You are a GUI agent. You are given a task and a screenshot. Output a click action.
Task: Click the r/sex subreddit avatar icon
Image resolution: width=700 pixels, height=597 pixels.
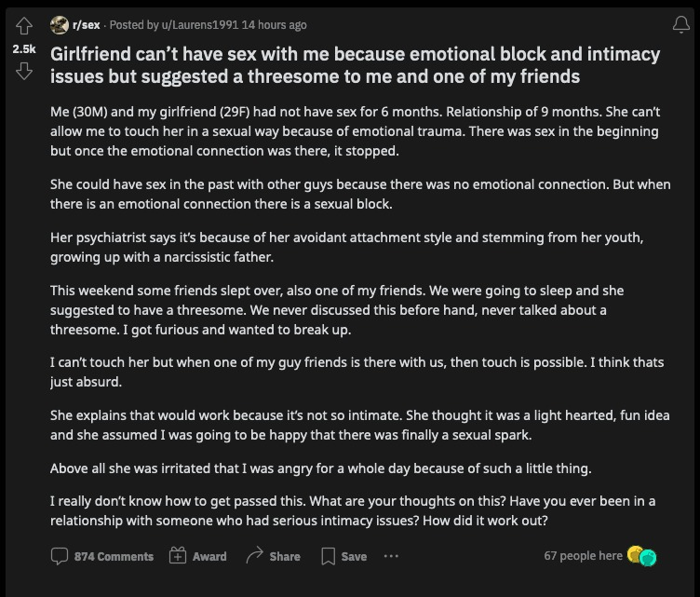[59, 24]
